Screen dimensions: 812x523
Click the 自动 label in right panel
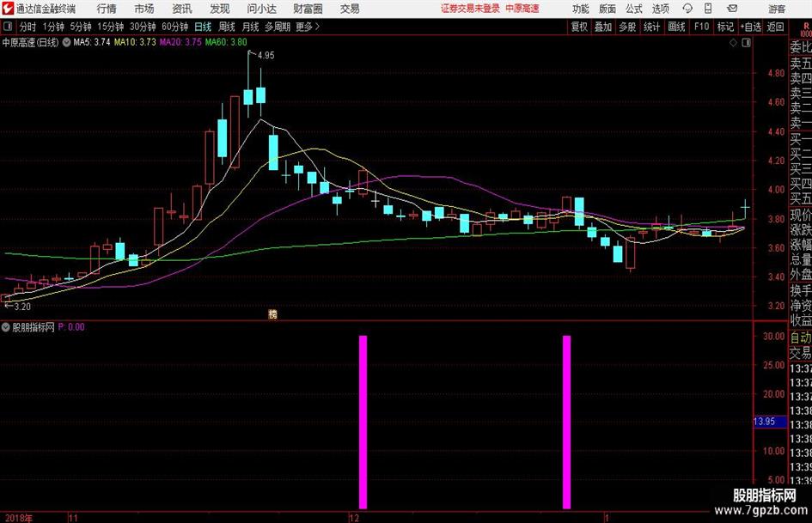[x=801, y=338]
